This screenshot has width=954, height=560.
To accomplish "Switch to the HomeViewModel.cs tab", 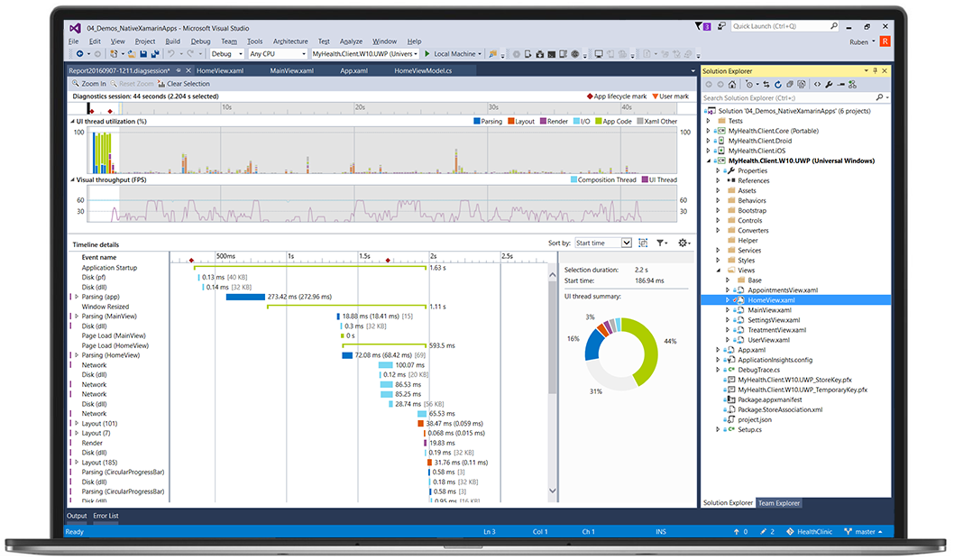I will [x=423, y=70].
